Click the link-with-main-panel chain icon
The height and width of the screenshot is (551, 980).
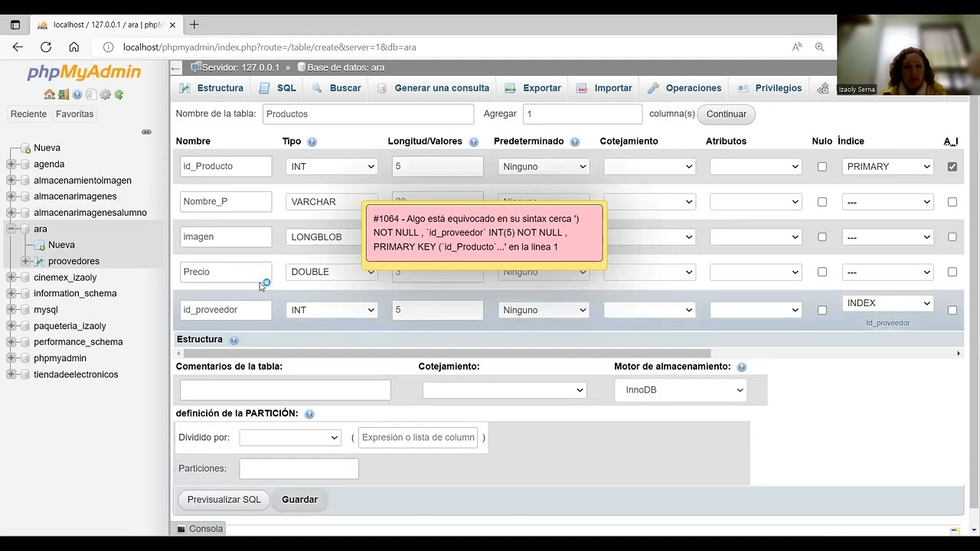(x=146, y=132)
